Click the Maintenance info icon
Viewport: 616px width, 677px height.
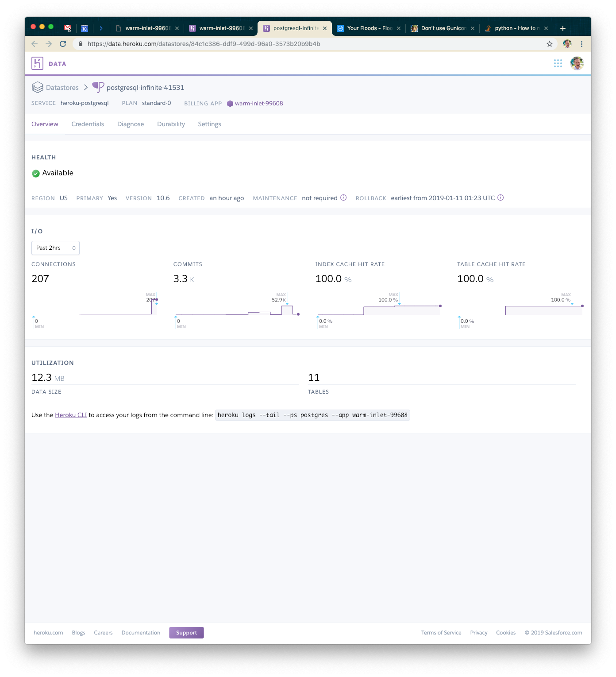point(343,198)
